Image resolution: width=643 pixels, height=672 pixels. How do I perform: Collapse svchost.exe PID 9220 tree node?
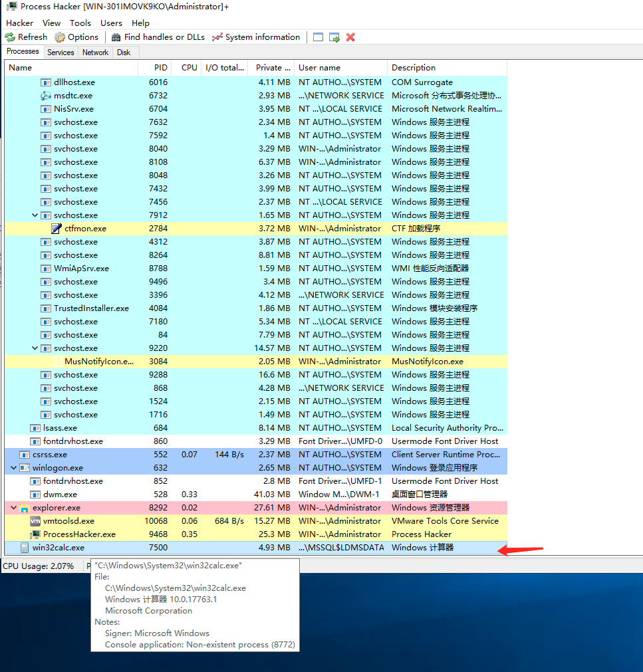(35, 348)
